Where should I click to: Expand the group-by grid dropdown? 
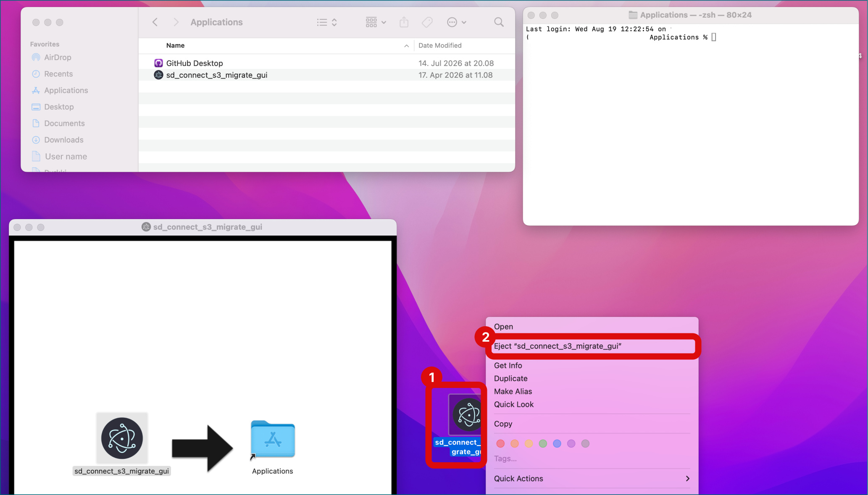pos(376,22)
